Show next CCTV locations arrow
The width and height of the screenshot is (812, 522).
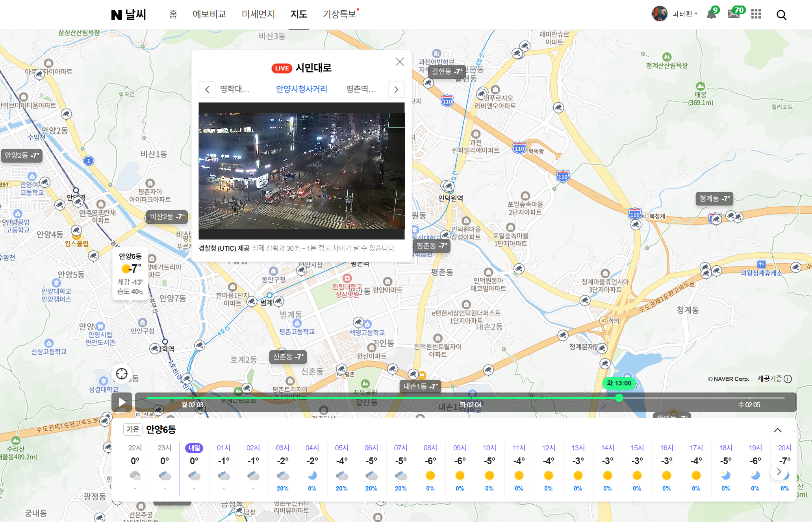point(396,89)
